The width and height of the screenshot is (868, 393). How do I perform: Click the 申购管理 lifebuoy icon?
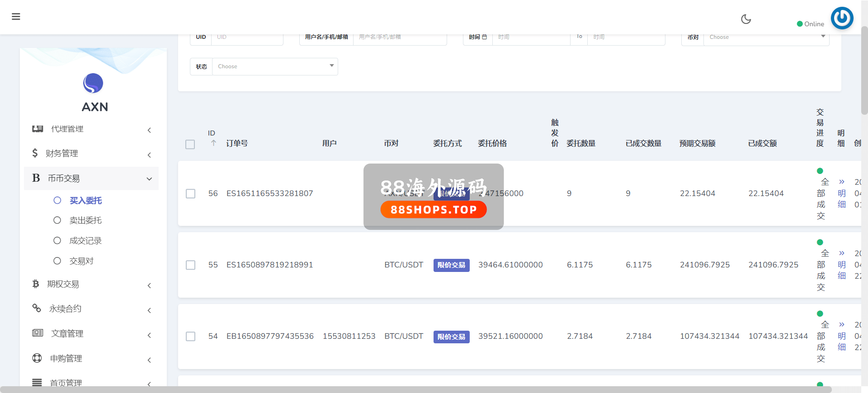click(37, 358)
